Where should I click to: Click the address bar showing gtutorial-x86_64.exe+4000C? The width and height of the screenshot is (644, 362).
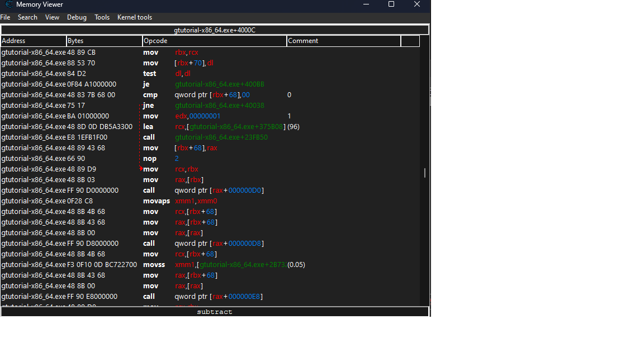point(215,30)
